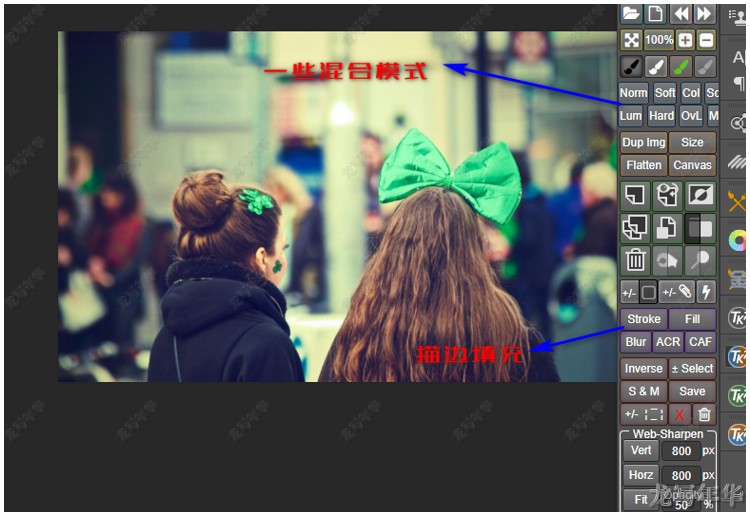Click the fit-to-screen arrows icon
This screenshot has width=750, height=516.
(x=631, y=40)
